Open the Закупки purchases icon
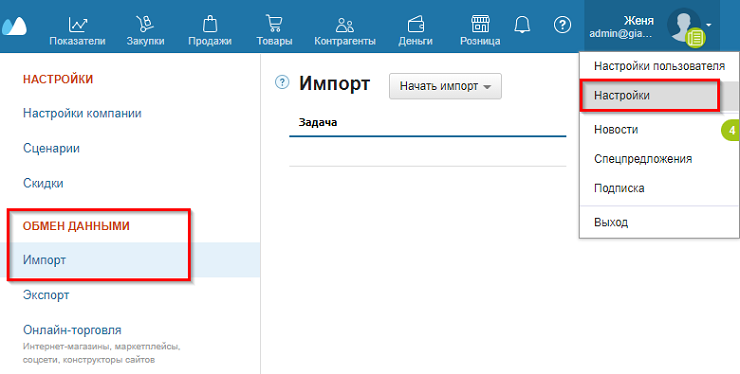 tap(145, 24)
